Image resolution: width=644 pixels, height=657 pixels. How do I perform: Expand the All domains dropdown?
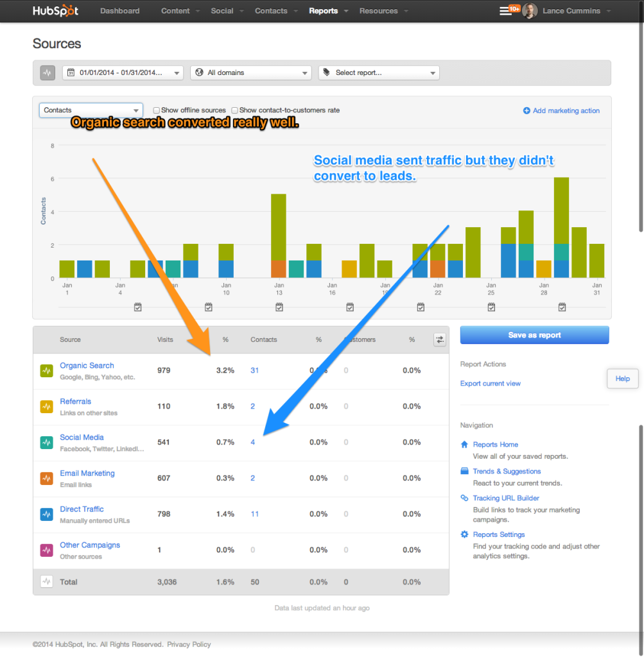(250, 73)
